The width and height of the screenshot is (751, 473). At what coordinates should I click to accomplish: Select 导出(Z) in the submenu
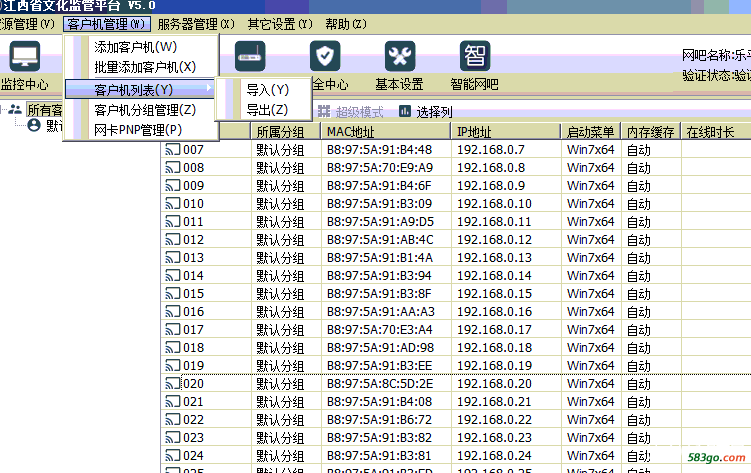[x=267, y=110]
